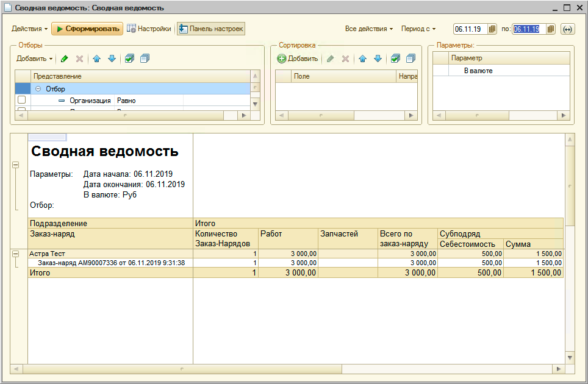Maximize the Сводная ведомость window
Screen dimensions: 588x384
[x=567, y=7]
